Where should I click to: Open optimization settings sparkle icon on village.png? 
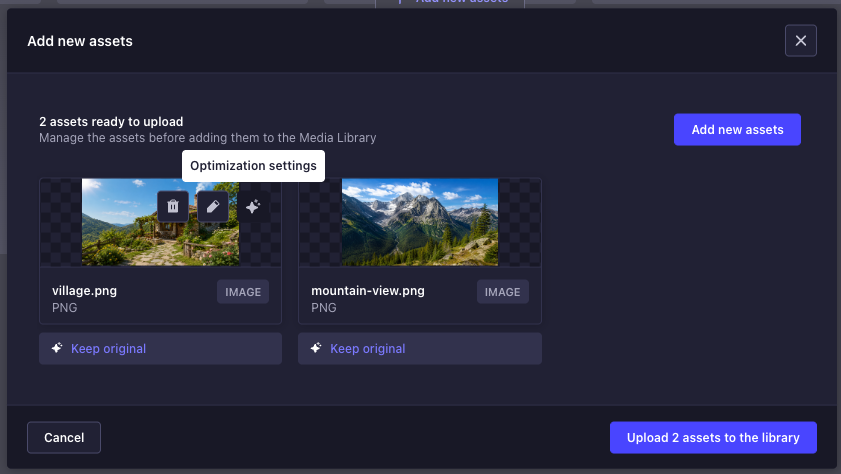point(253,206)
